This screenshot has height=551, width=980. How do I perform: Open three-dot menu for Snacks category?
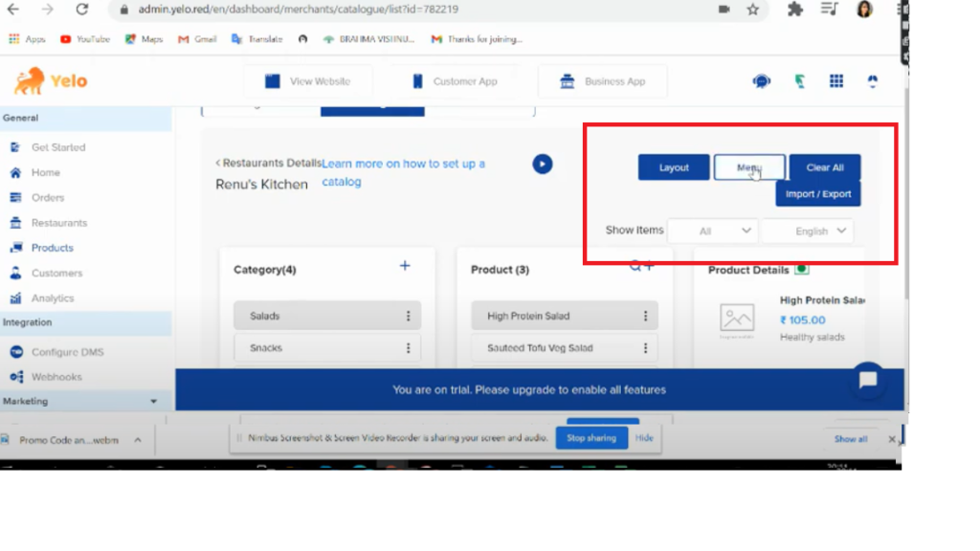point(408,348)
